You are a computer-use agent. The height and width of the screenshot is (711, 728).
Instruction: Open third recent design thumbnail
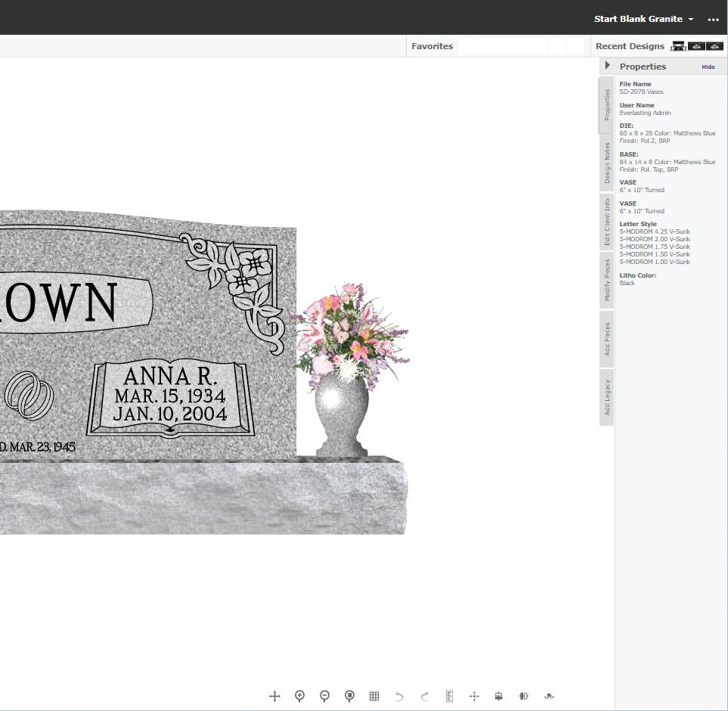[714, 46]
